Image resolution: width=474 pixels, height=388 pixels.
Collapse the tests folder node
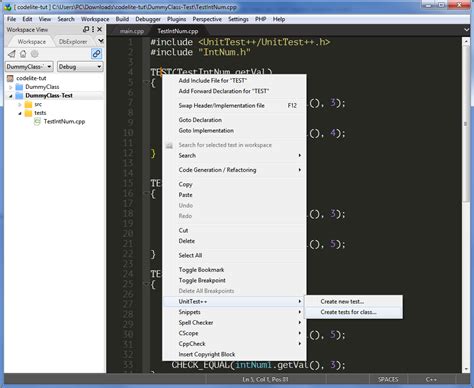click(x=19, y=113)
